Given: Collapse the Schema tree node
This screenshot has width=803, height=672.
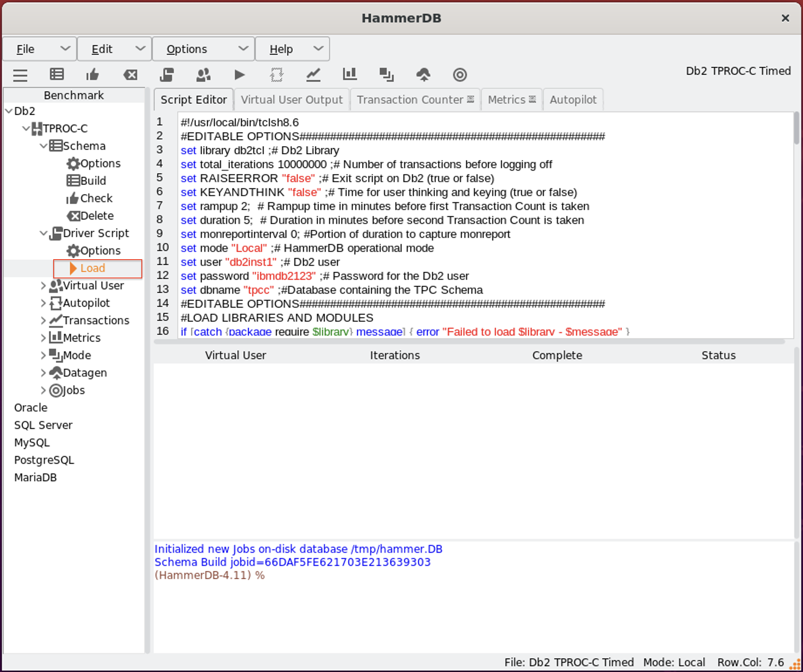Looking at the screenshot, I should click(x=43, y=146).
